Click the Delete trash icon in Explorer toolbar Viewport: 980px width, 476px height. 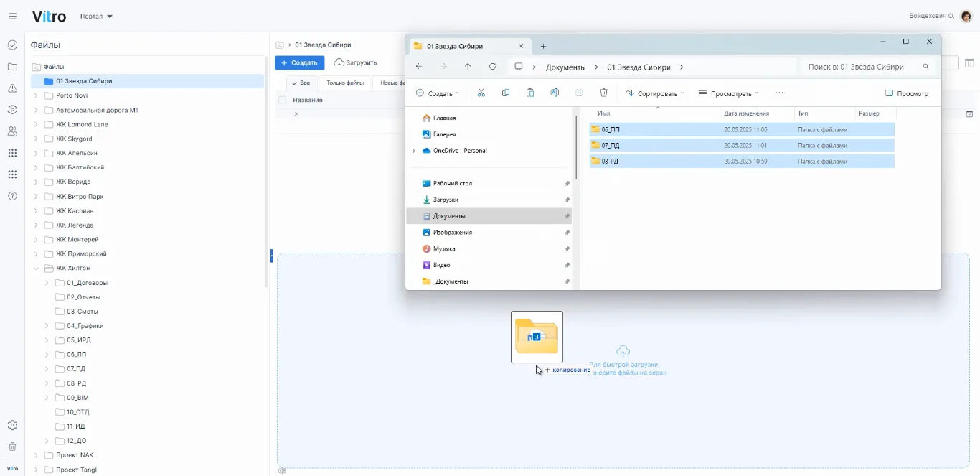click(604, 93)
